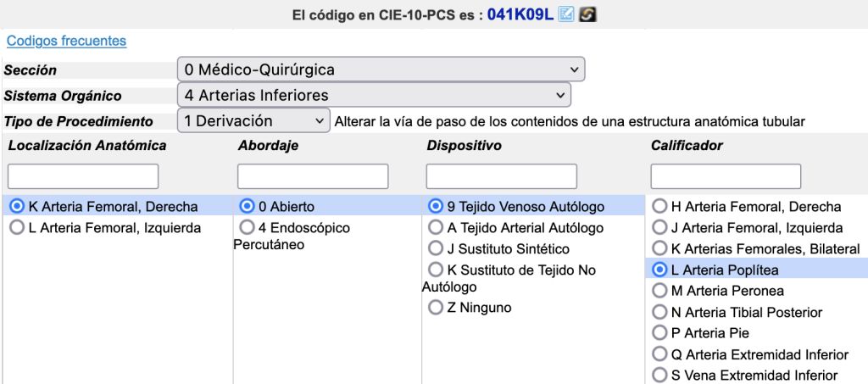Click the black refresh icon beside the code
The image size is (868, 384).
point(586,15)
